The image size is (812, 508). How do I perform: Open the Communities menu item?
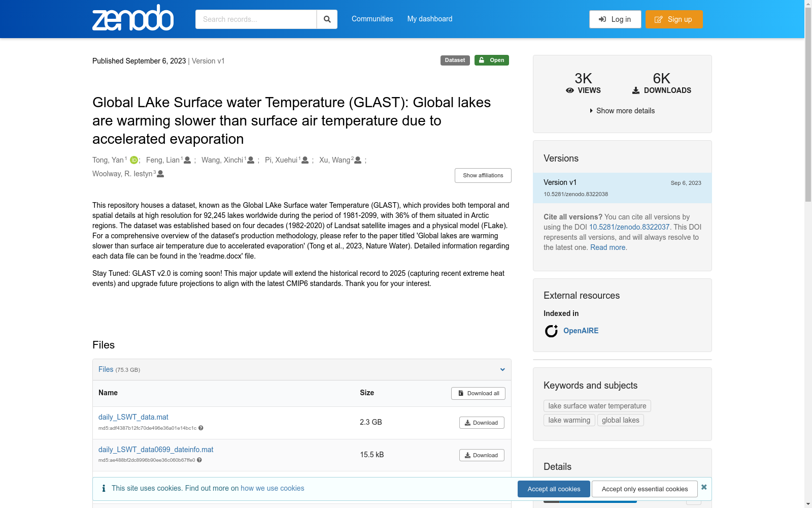click(x=373, y=19)
